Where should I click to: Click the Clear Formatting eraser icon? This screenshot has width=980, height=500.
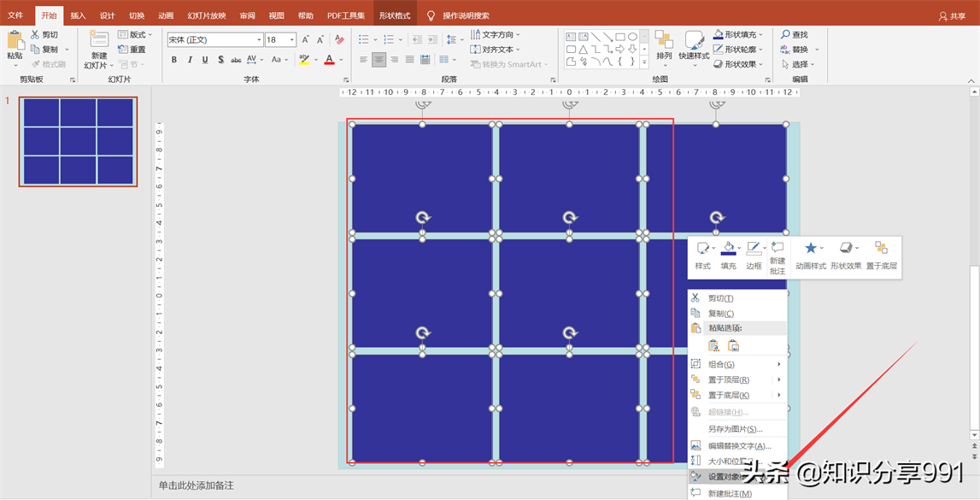pyautogui.click(x=339, y=40)
